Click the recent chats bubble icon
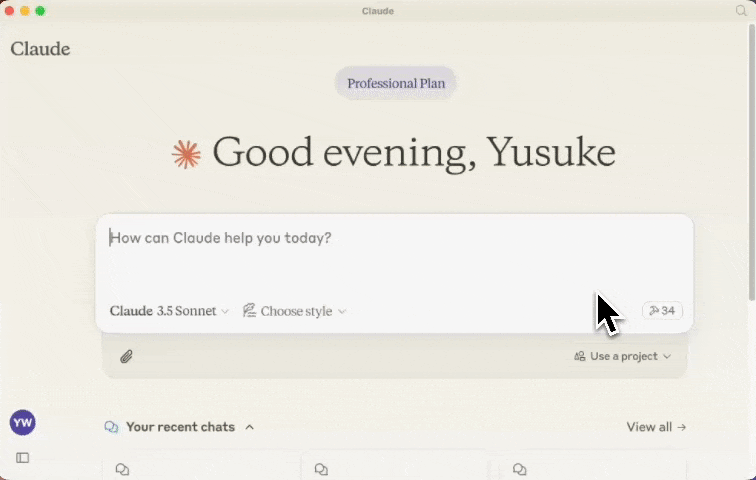756x480 pixels. pyautogui.click(x=111, y=427)
